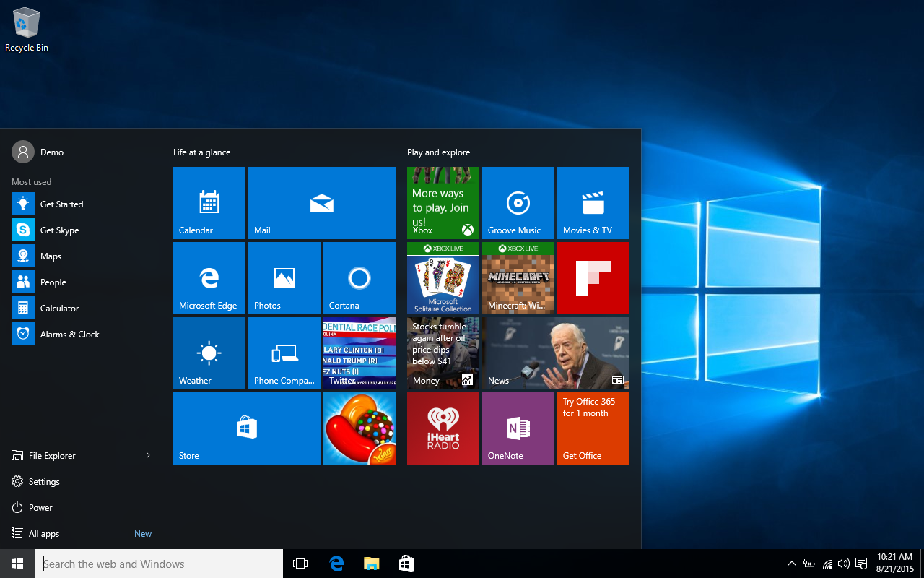Viewport: 924px width, 578px height.
Task: Open the Action Center notifications icon
Action: click(x=861, y=564)
